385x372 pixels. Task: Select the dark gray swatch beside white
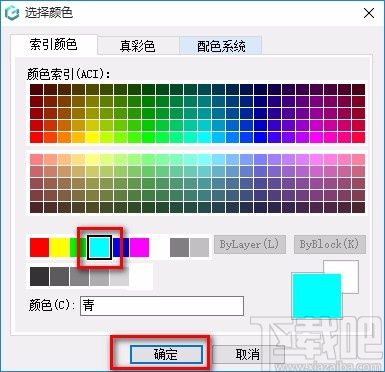pos(179,247)
